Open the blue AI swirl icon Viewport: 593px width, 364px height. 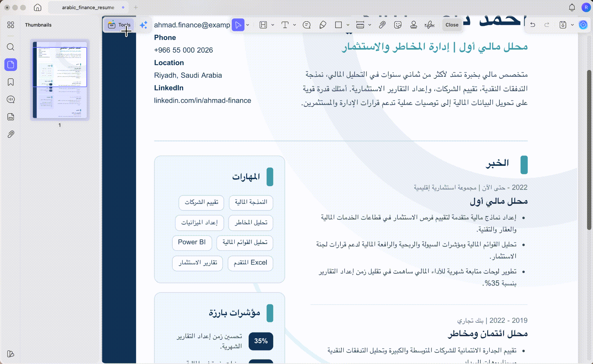[x=583, y=25]
